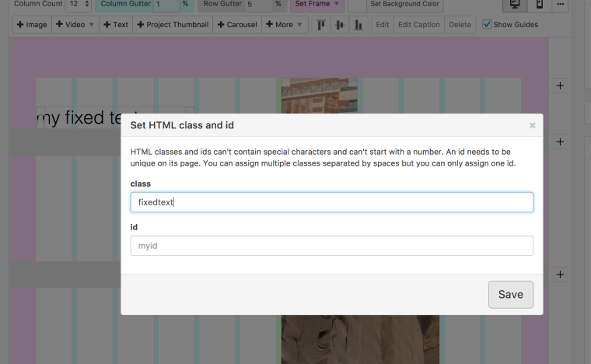The height and width of the screenshot is (364, 591).
Task: Open the three-dots options button
Action: tap(560, 5)
